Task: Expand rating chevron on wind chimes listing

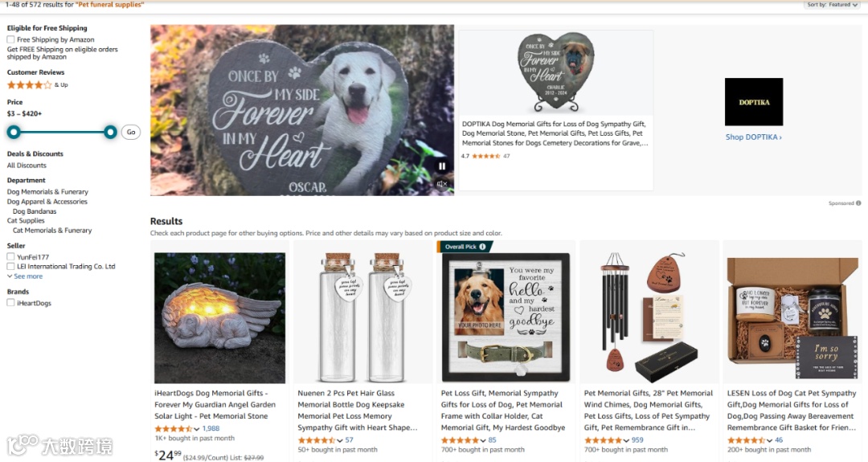Action: (626, 440)
